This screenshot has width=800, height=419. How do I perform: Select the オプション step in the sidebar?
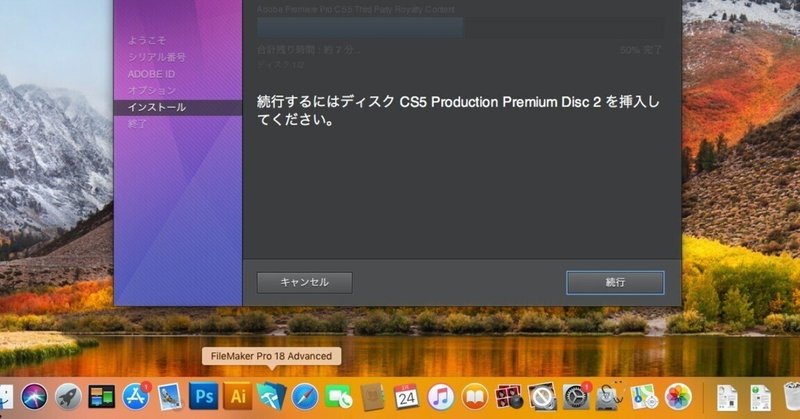(x=152, y=90)
